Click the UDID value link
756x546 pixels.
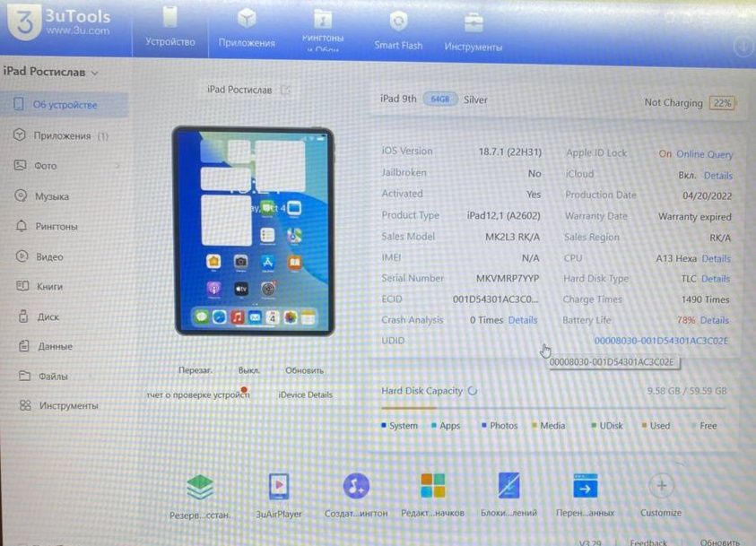[661, 341]
